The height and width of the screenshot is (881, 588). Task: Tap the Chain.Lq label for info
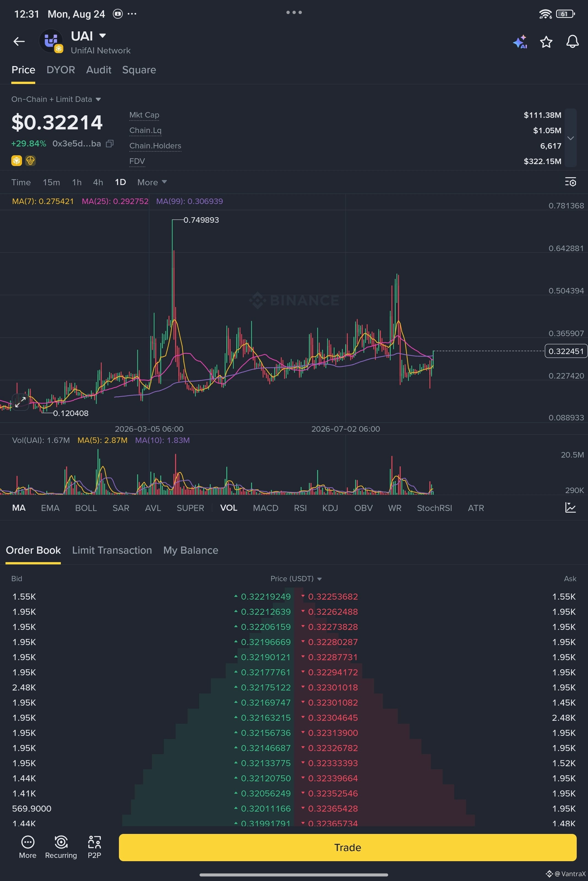tap(146, 130)
